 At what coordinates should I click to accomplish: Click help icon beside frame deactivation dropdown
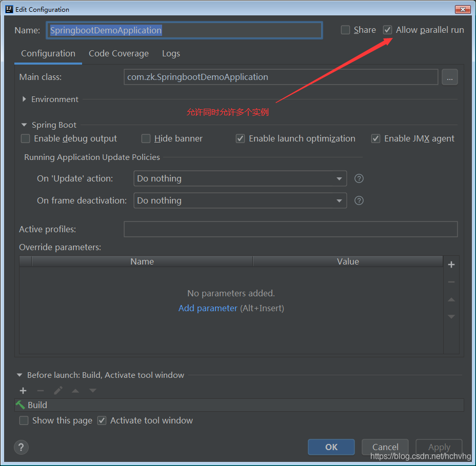pos(359,200)
